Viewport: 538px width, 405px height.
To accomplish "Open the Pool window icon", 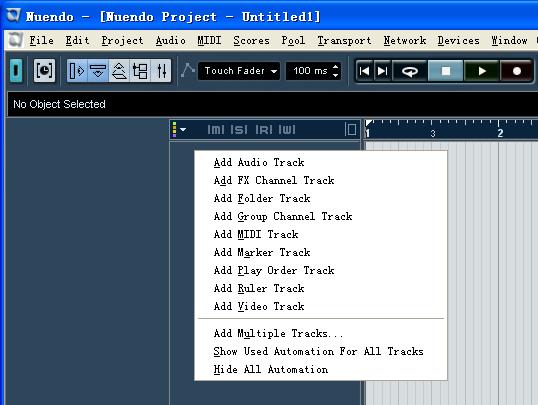I will [x=140, y=71].
